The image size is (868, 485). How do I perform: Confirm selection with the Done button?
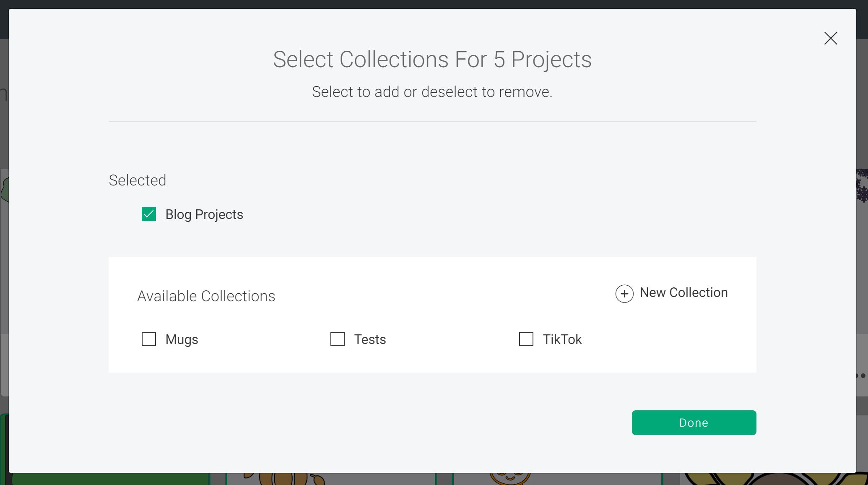click(694, 422)
